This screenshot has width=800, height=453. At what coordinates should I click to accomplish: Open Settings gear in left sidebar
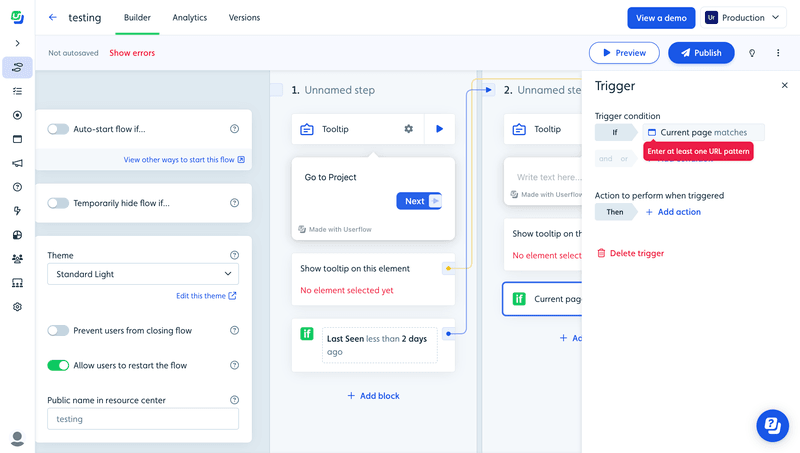coord(17,307)
